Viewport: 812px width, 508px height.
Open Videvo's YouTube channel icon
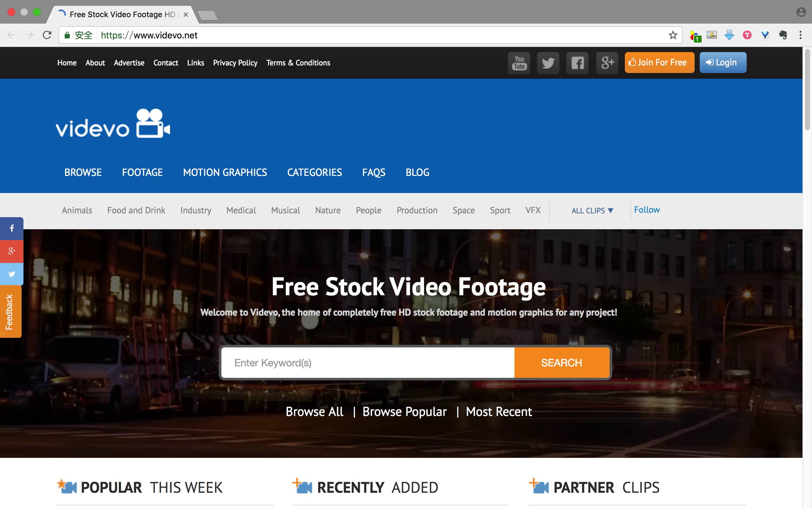[519, 63]
